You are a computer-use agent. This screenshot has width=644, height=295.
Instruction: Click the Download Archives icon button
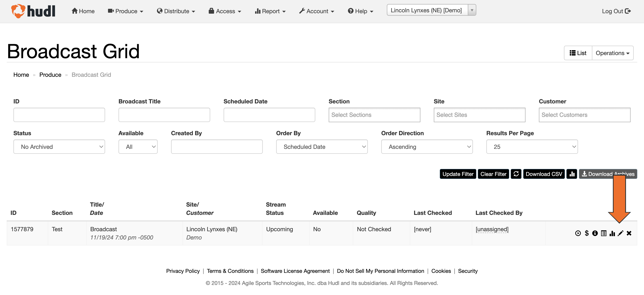tap(608, 174)
